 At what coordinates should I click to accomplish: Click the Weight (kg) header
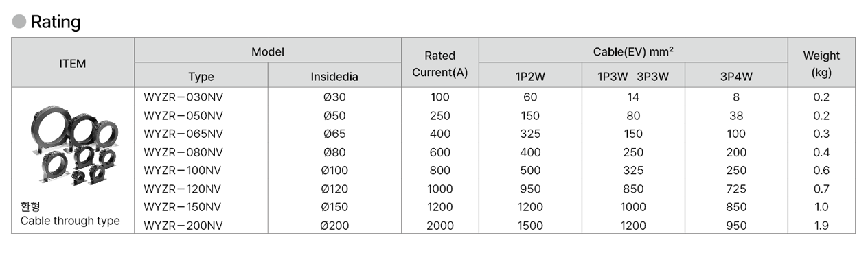821,63
